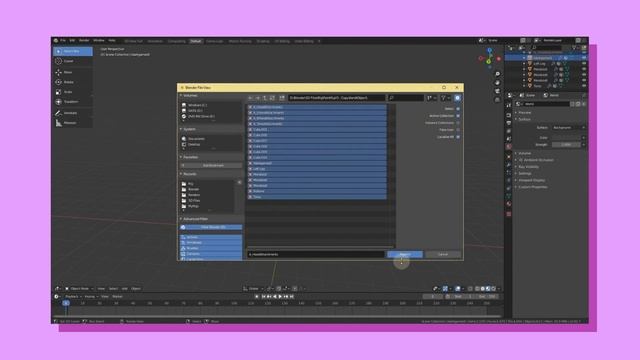The image size is (640, 360).
Task: Open the Scene properties tab
Action: 509,139
